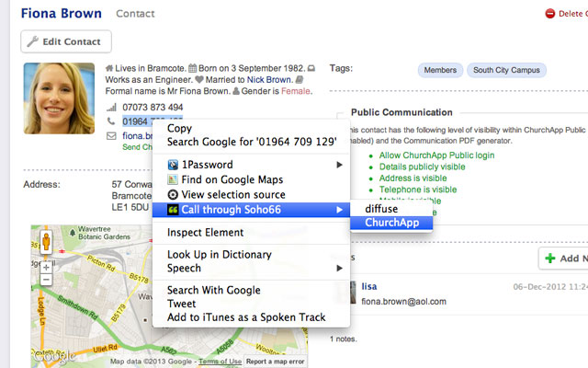Click the Members tag
This screenshot has width=588, height=368.
coord(441,70)
